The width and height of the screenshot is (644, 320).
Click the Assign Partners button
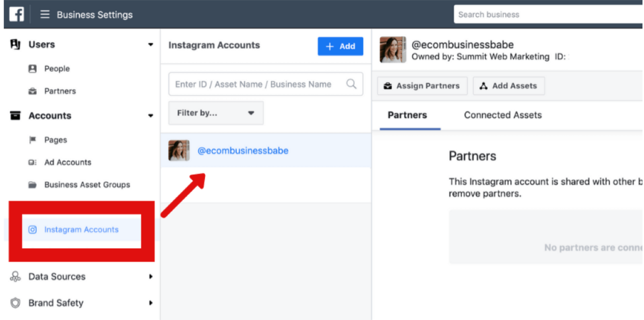tap(422, 86)
